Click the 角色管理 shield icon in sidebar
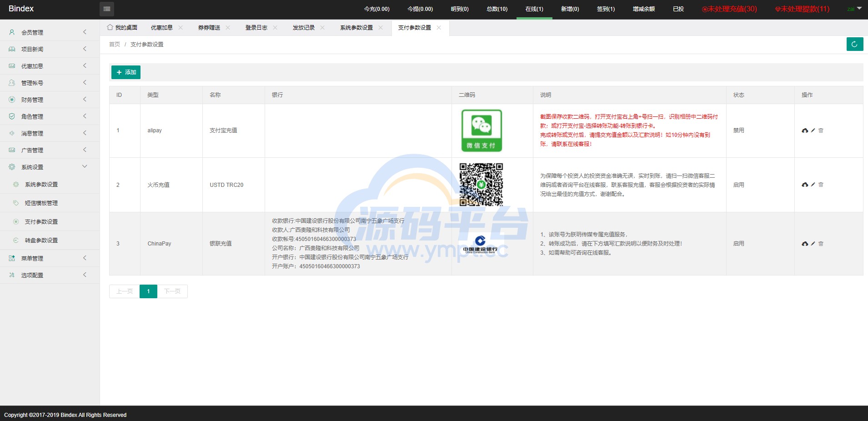The height and width of the screenshot is (421, 868). 12,116
